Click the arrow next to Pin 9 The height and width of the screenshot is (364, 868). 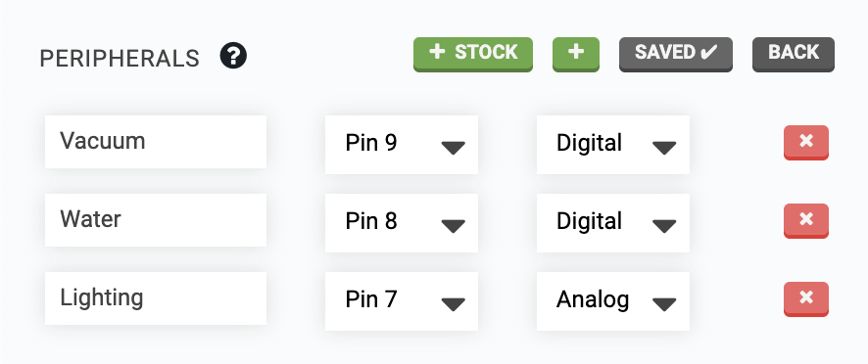click(454, 148)
